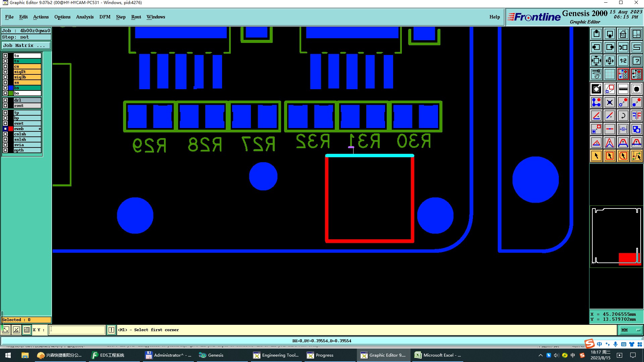
Task: Click the Help button
Action: tap(494, 17)
